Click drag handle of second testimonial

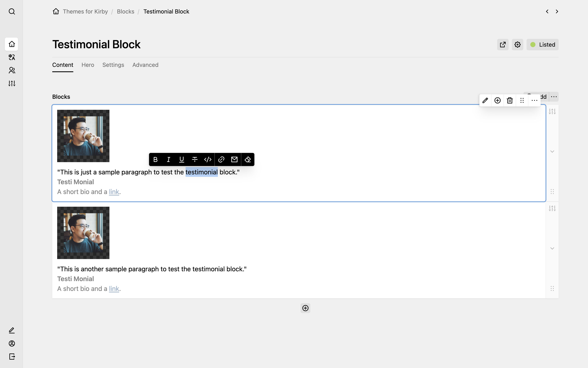click(x=552, y=288)
